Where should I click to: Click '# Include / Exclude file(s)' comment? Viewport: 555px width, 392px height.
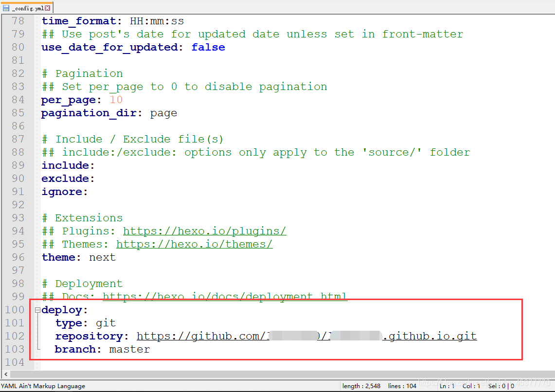tap(132, 140)
